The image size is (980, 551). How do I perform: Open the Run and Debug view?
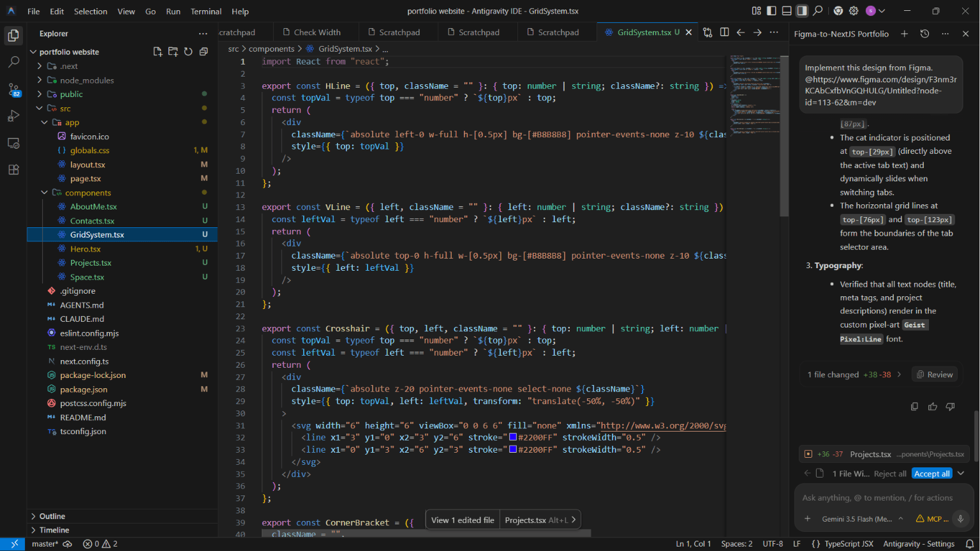[13, 116]
